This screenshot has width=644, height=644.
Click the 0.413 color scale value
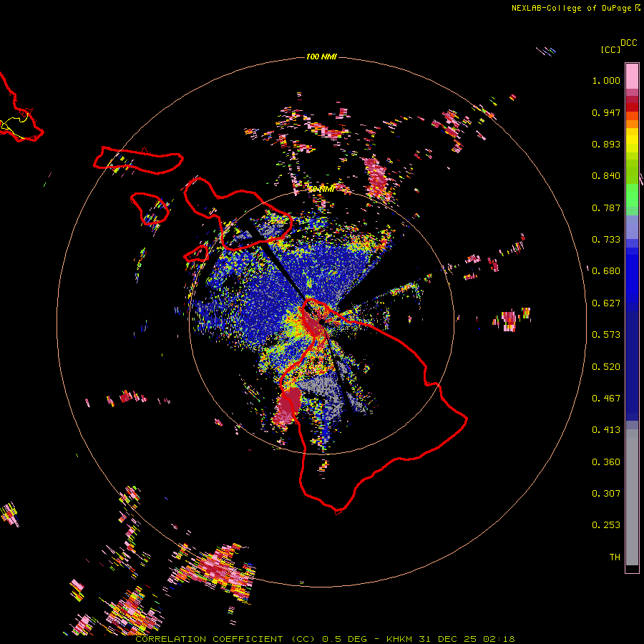pos(606,430)
